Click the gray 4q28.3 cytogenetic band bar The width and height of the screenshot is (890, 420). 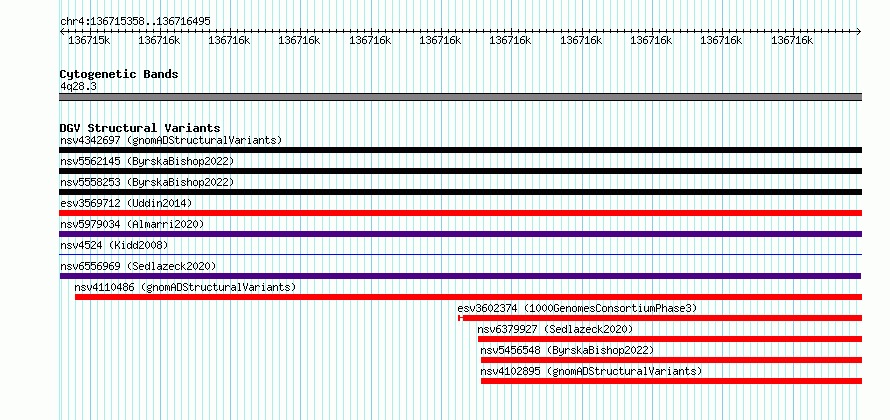tap(460, 97)
